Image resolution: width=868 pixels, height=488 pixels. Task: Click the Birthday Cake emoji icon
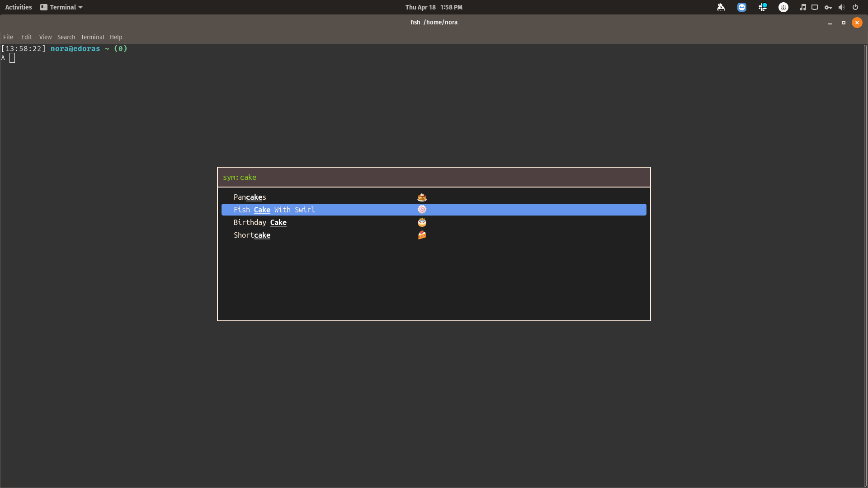422,222
